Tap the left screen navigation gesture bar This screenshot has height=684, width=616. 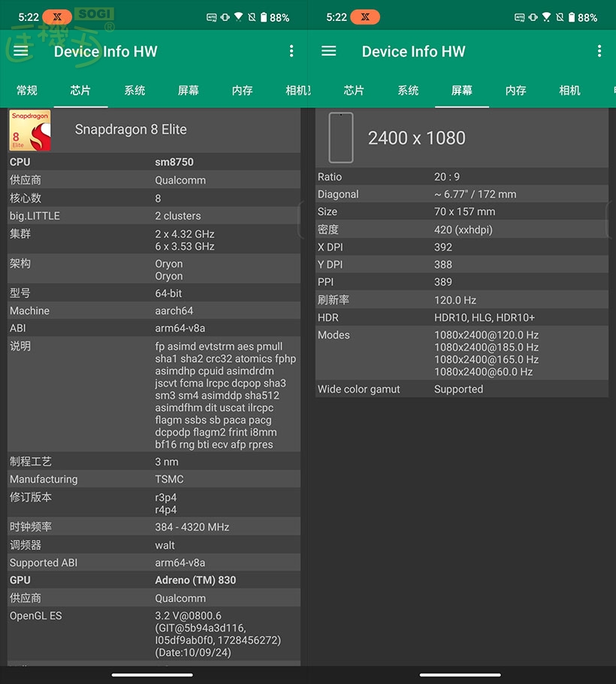152,675
